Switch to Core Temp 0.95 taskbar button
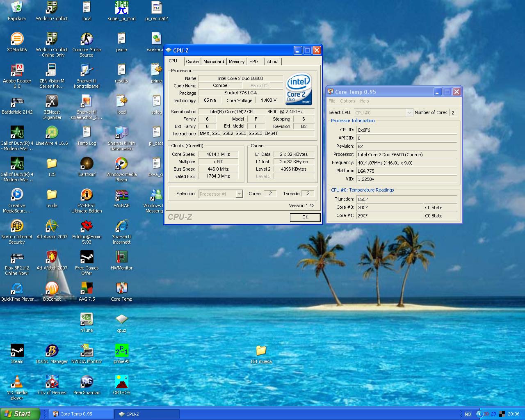 81,414
